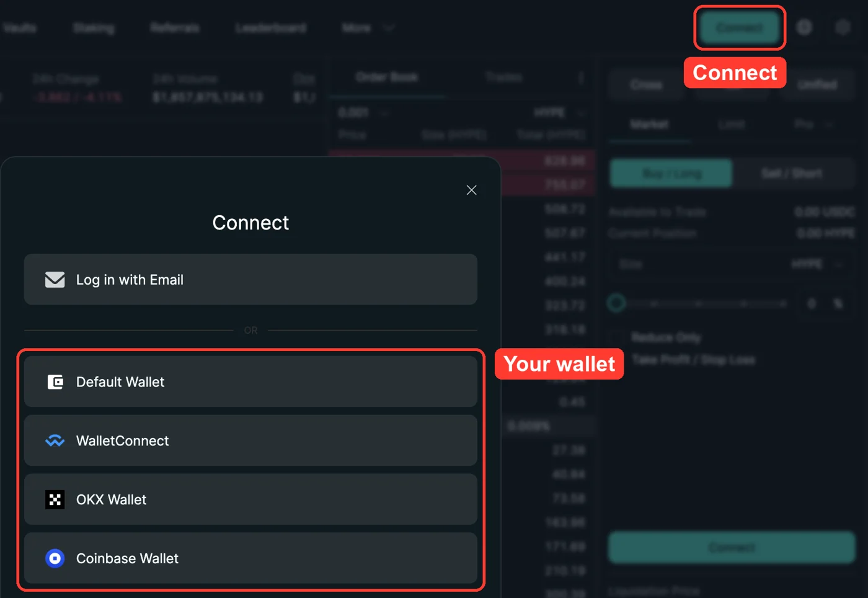Screen dimensions: 868x598
Task: Open the Unified account mode selector
Action: [817, 85]
